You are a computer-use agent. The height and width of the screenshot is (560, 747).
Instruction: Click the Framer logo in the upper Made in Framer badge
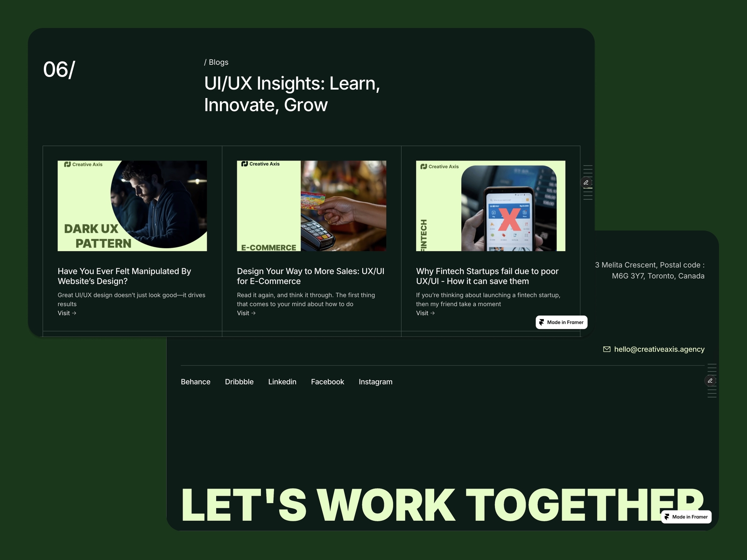pyautogui.click(x=542, y=322)
